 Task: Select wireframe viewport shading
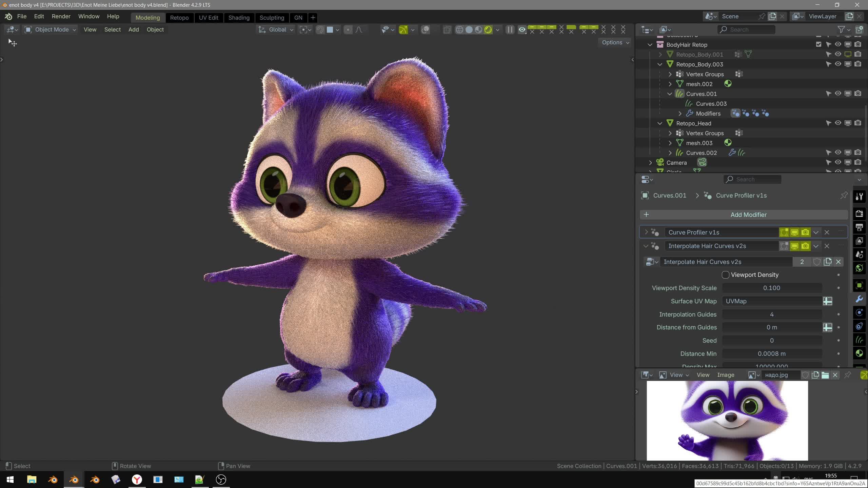(459, 30)
